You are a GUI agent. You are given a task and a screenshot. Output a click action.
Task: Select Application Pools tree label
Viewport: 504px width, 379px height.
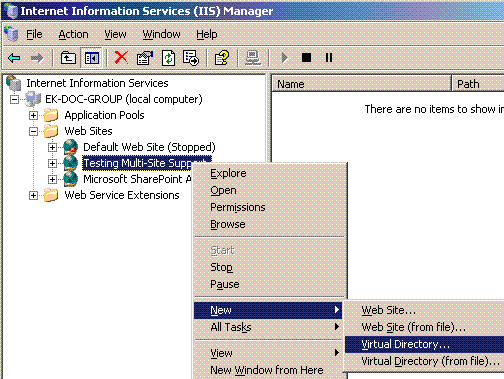pyautogui.click(x=104, y=115)
